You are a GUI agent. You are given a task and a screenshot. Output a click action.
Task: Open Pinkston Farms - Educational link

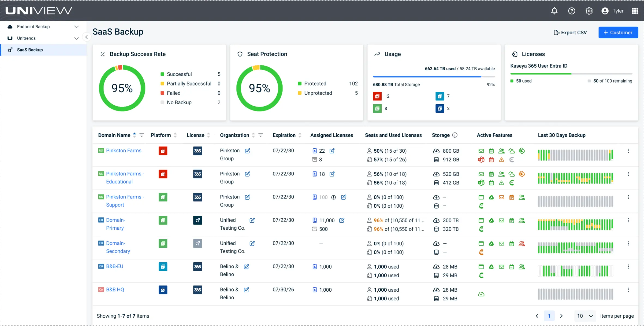(125, 178)
